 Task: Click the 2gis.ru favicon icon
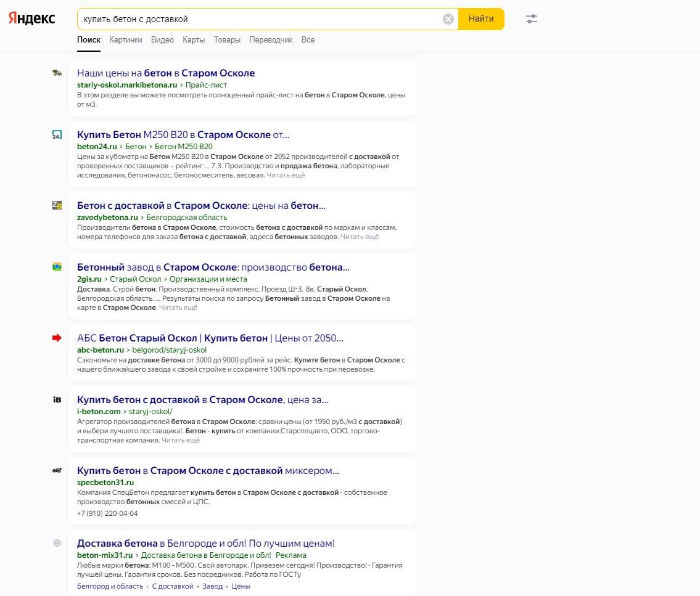57,267
